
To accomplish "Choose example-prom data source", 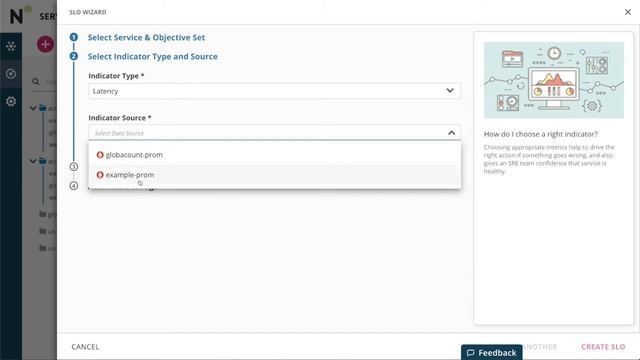I will pyautogui.click(x=274, y=175).
